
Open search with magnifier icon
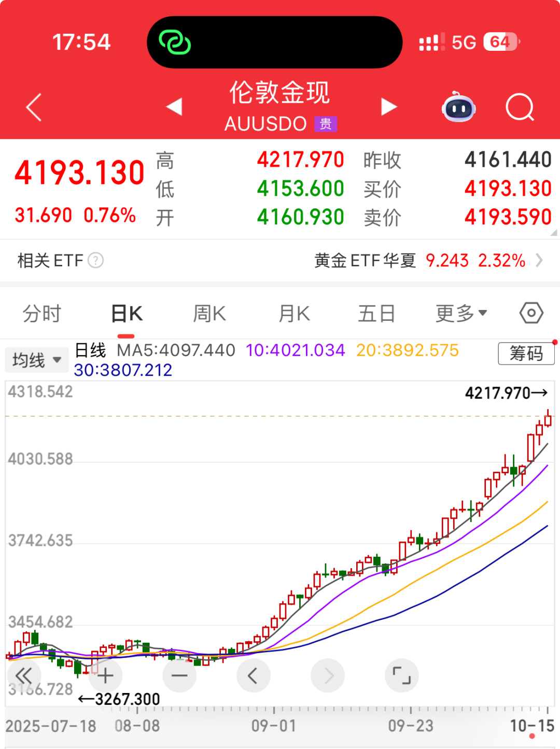tap(520, 107)
